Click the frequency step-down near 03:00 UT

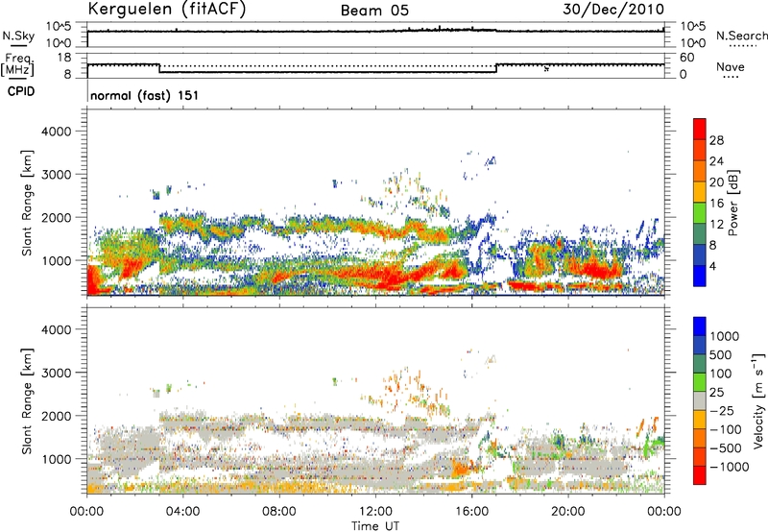click(x=159, y=68)
